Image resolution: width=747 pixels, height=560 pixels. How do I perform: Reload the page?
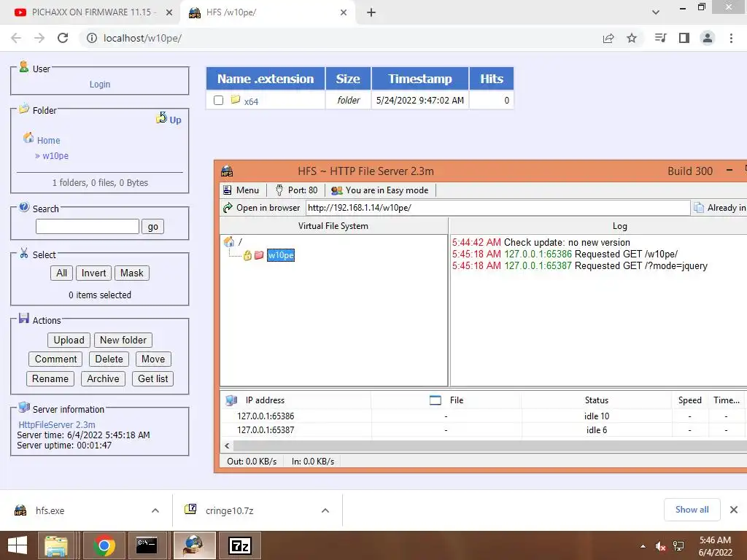(63, 38)
